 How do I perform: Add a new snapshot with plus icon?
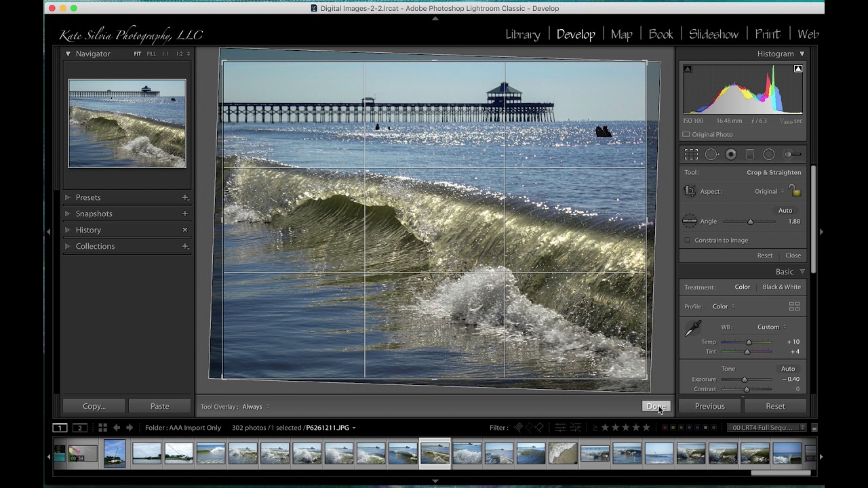(184, 213)
